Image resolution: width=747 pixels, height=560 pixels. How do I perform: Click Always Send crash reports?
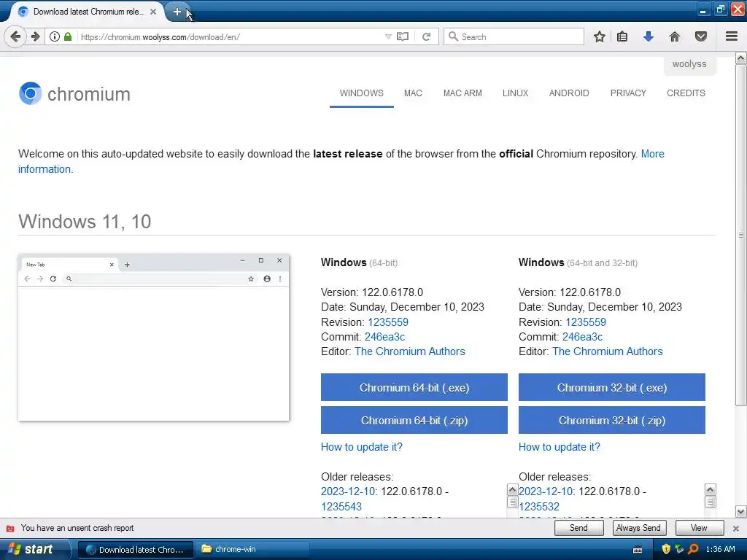click(x=638, y=528)
